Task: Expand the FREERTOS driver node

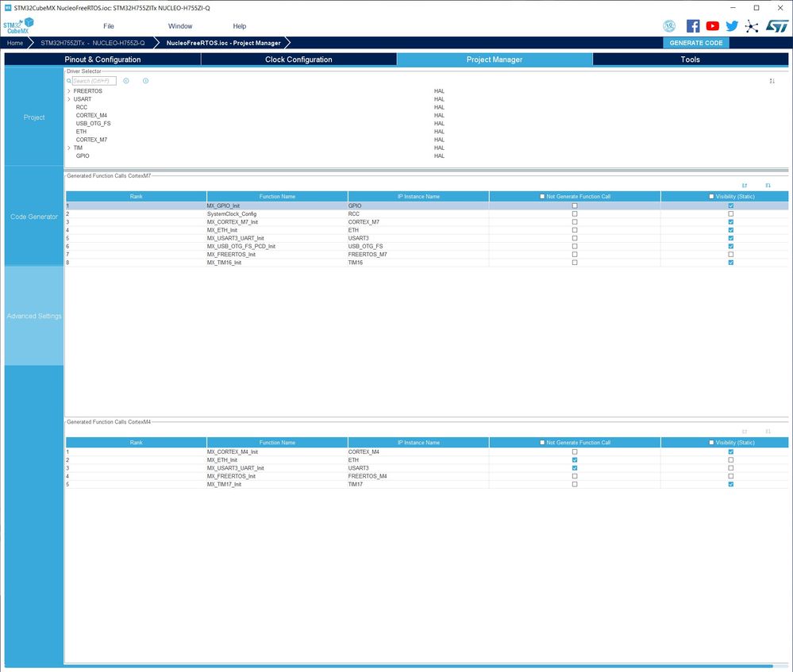Action: [69, 91]
